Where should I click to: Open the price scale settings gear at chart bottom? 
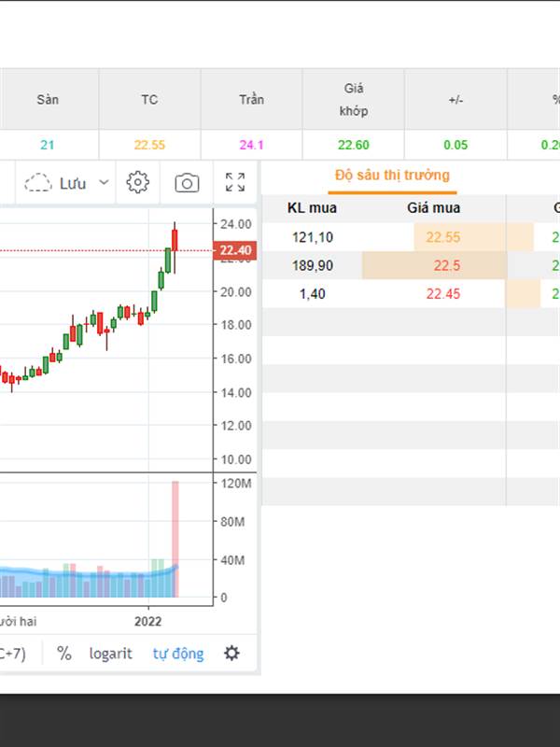coord(231,653)
